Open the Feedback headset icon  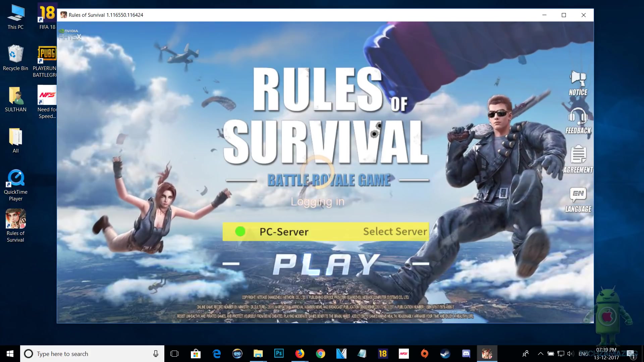[x=578, y=116]
